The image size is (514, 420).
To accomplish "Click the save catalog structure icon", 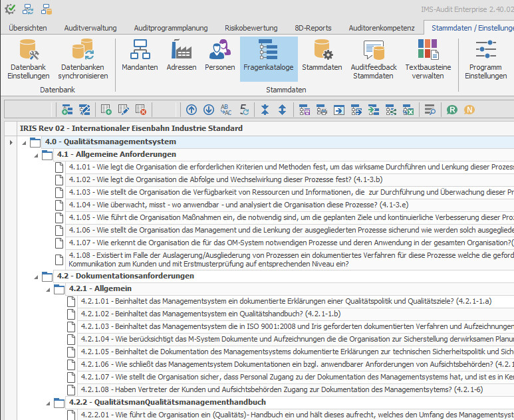I will [305, 110].
